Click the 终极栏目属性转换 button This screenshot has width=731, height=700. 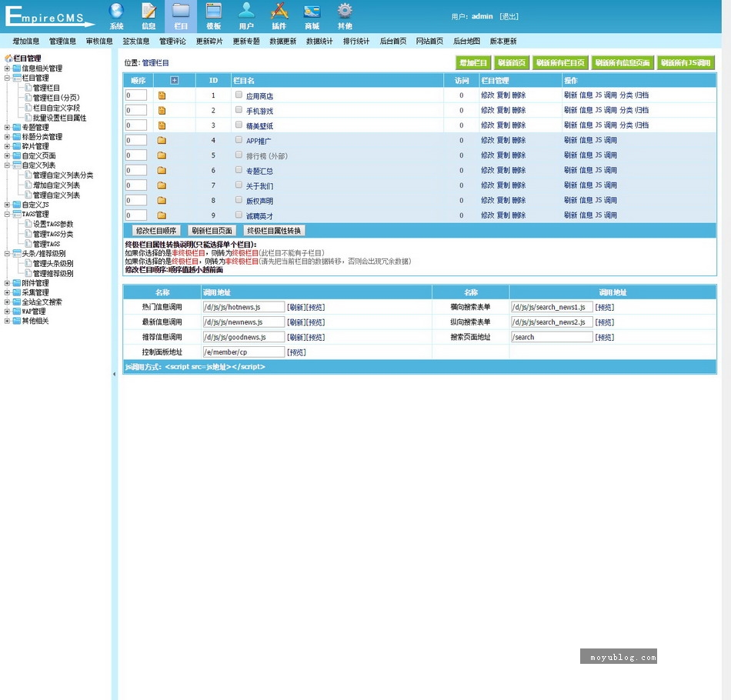click(x=274, y=231)
